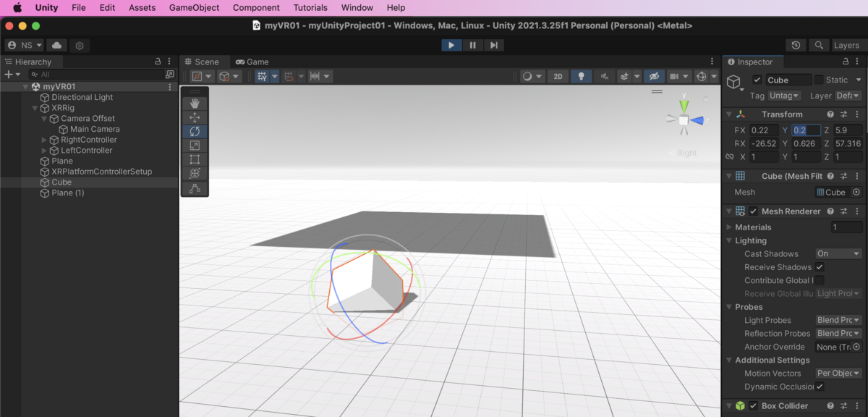Expand the Materials section
The height and width of the screenshot is (417, 868).
(729, 227)
